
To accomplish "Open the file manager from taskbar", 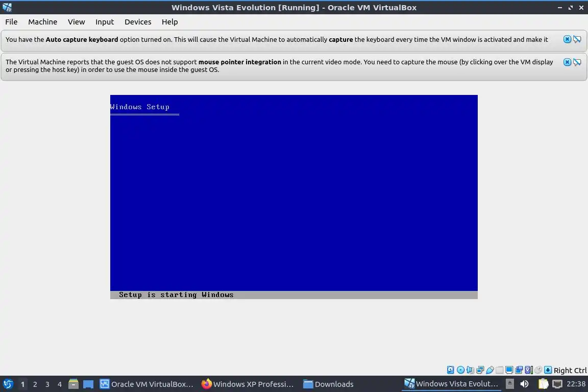I will pos(73,384).
